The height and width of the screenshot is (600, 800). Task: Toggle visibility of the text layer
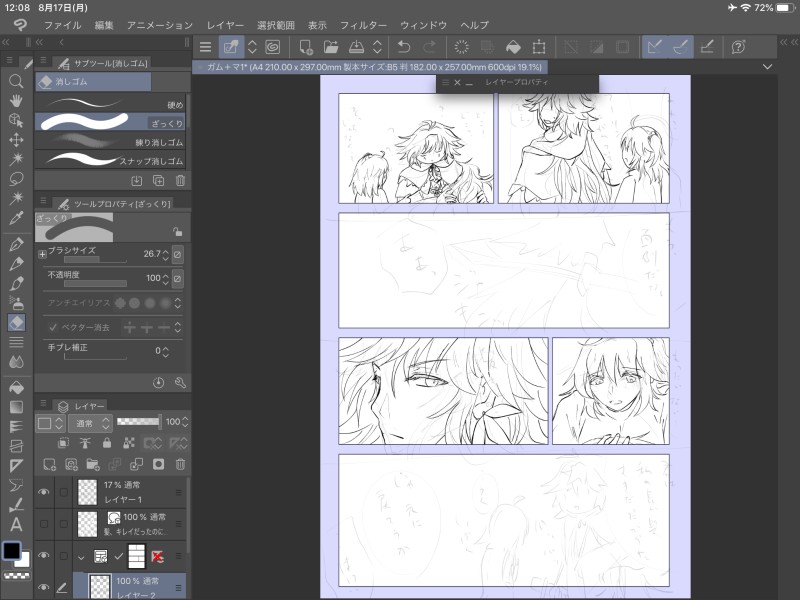tap(44, 524)
